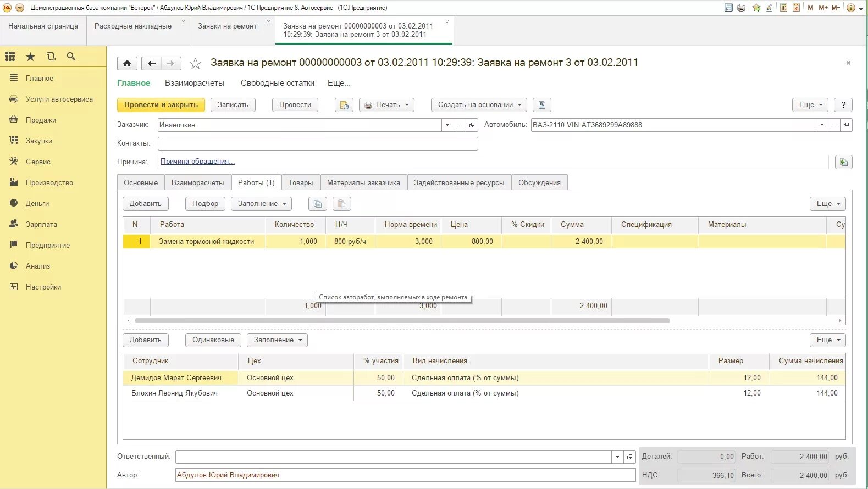This screenshot has width=868, height=489.
Task: Open calendar icon in title bar
Action: coord(796,8)
